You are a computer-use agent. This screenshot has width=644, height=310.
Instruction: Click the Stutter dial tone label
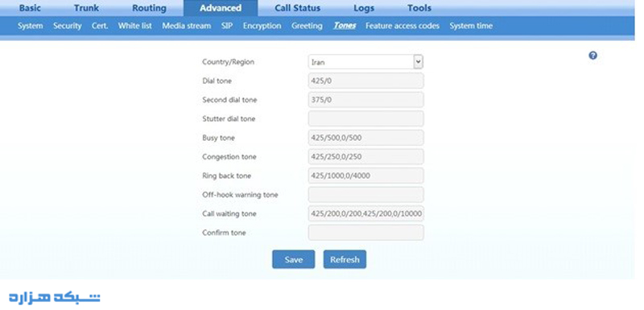pyautogui.click(x=229, y=118)
